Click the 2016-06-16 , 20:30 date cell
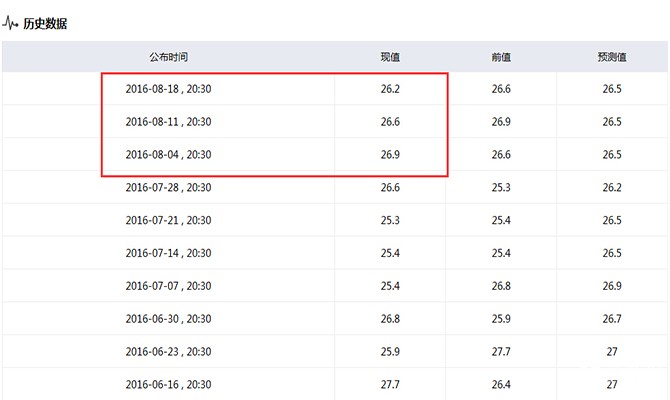The image size is (670, 400). coord(168,384)
